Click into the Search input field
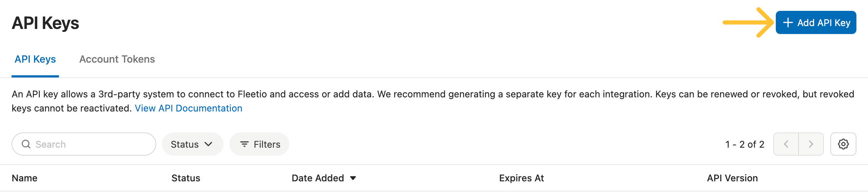The height and width of the screenshot is (194, 868). pyautogui.click(x=90, y=144)
